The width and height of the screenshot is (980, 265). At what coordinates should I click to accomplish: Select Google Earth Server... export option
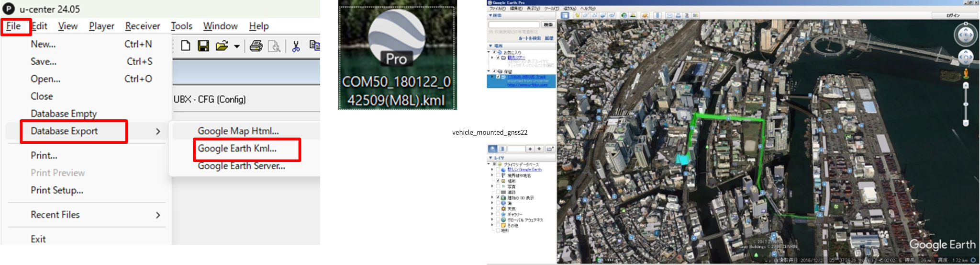(x=242, y=166)
